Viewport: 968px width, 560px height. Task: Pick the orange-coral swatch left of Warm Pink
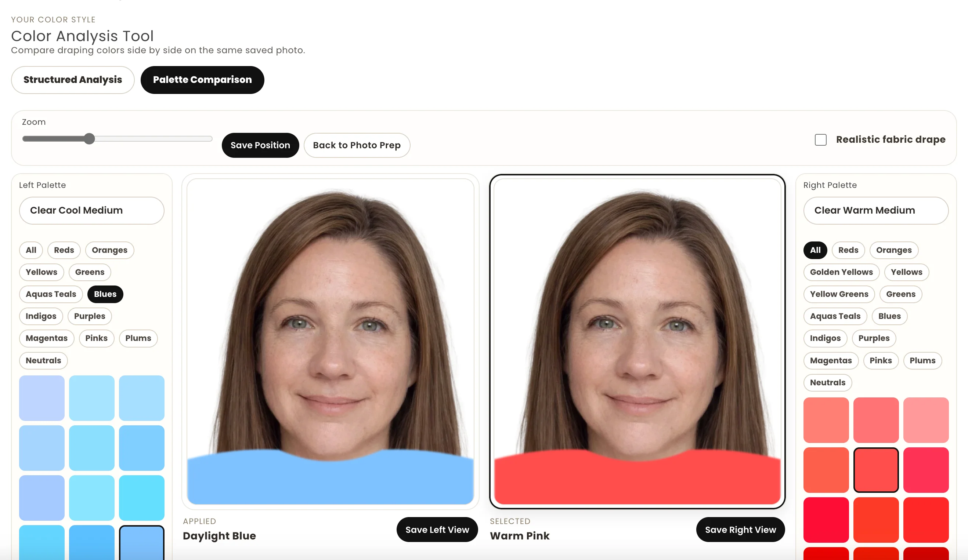[x=826, y=470]
